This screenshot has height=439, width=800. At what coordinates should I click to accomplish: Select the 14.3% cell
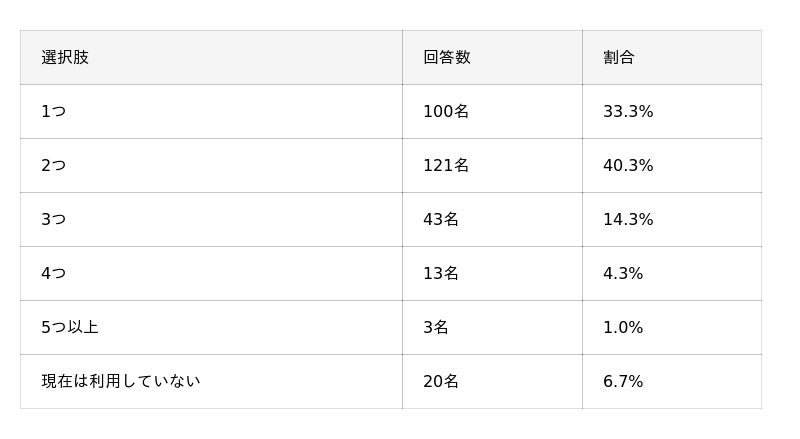point(628,219)
